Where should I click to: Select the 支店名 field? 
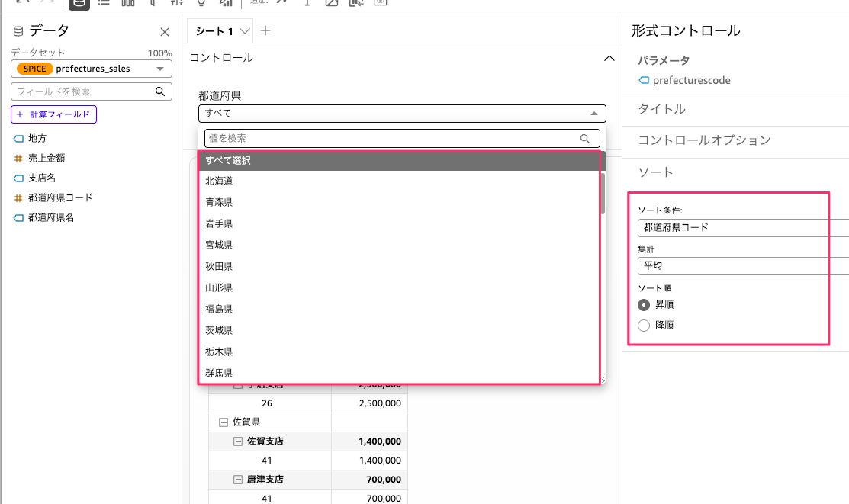[42, 178]
